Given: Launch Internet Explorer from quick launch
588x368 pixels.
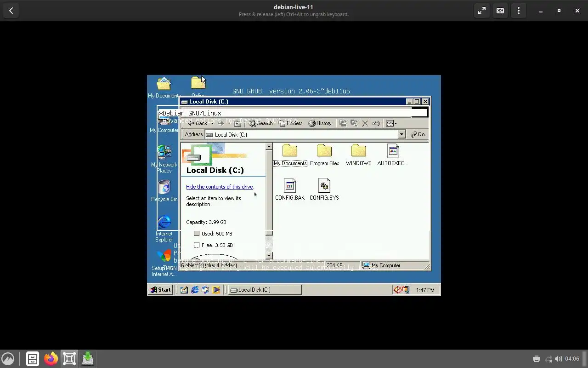Looking at the screenshot, I should coord(195,290).
